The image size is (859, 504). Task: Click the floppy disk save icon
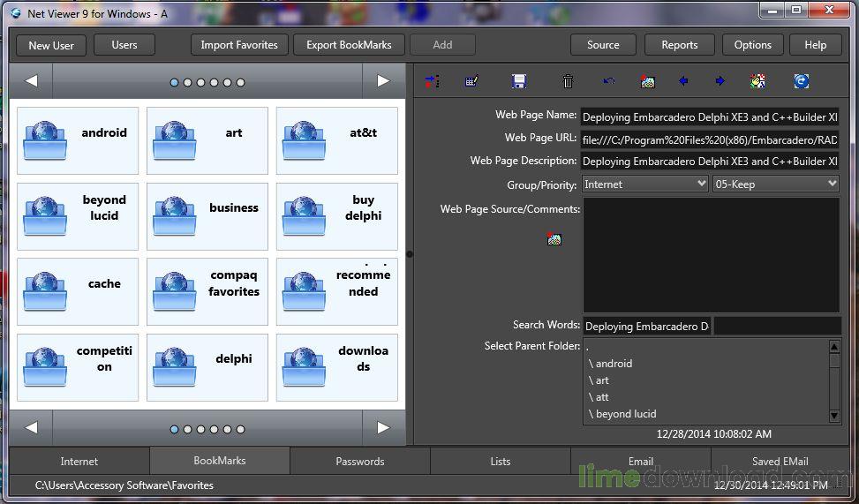(519, 81)
